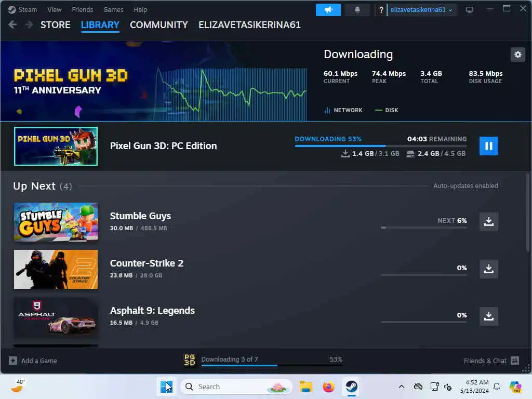Open the Counter-Strike 2 thumbnail
The height and width of the screenshot is (399, 532).
[x=56, y=270]
